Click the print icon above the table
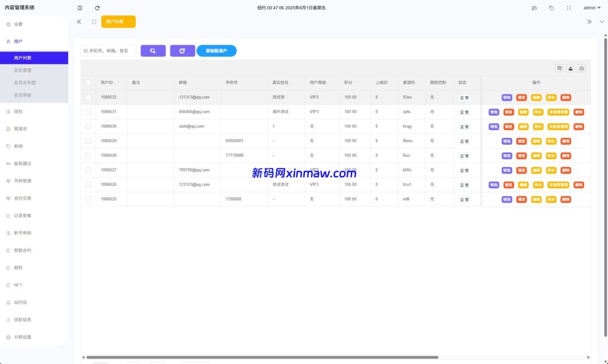Viewport: 608px width, 364px height. point(581,68)
